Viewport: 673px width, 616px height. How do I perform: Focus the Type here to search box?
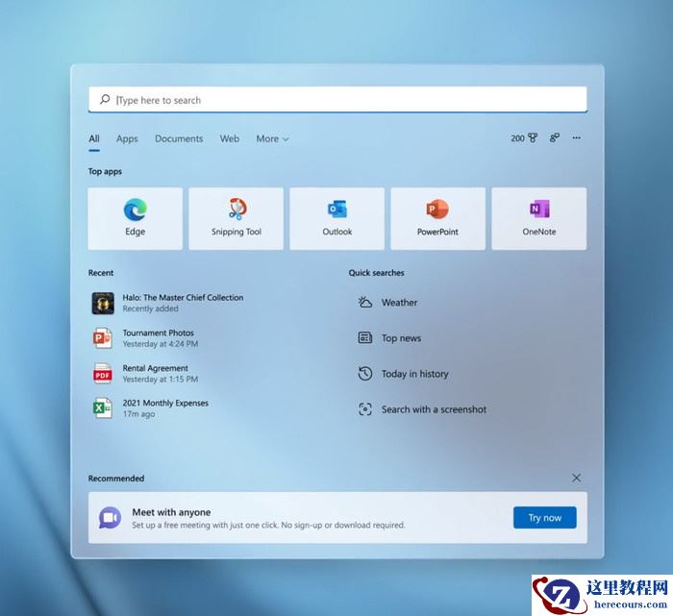pos(337,100)
